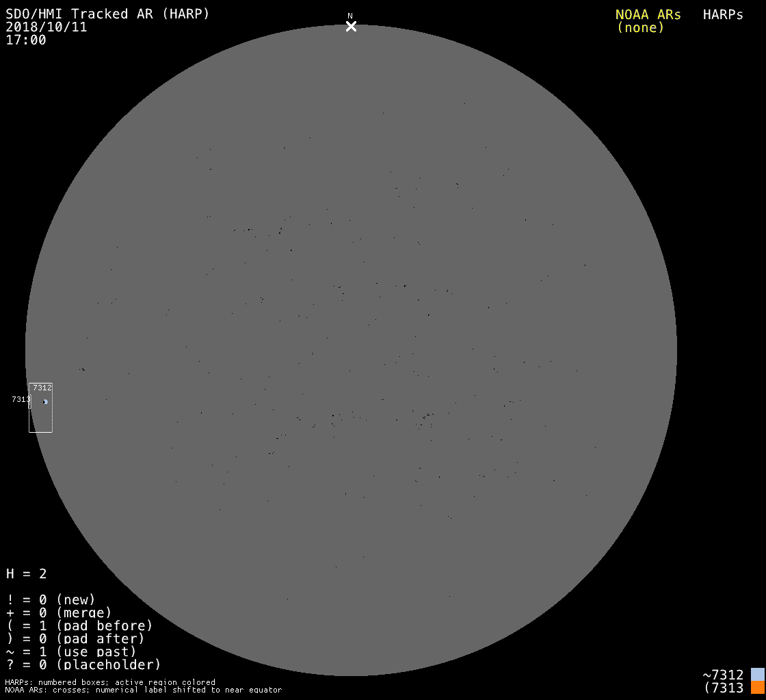The width and height of the screenshot is (766, 700).
Task: Click the '~ = 1 (use past)' legend line
Action: pos(71,651)
